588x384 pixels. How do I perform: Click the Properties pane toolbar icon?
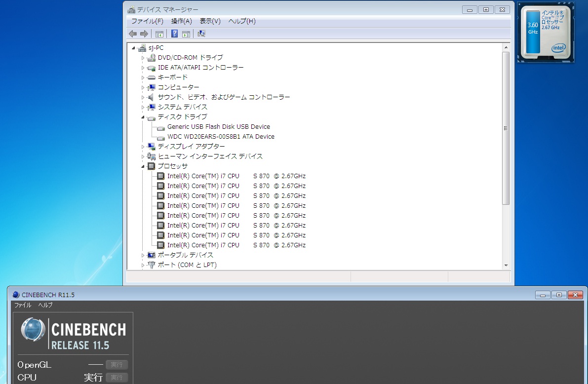pyautogui.click(x=186, y=34)
